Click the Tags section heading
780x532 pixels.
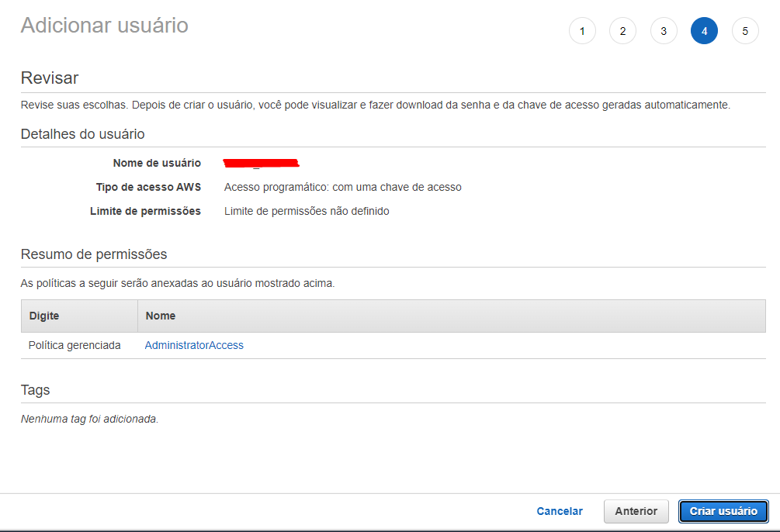click(35, 389)
